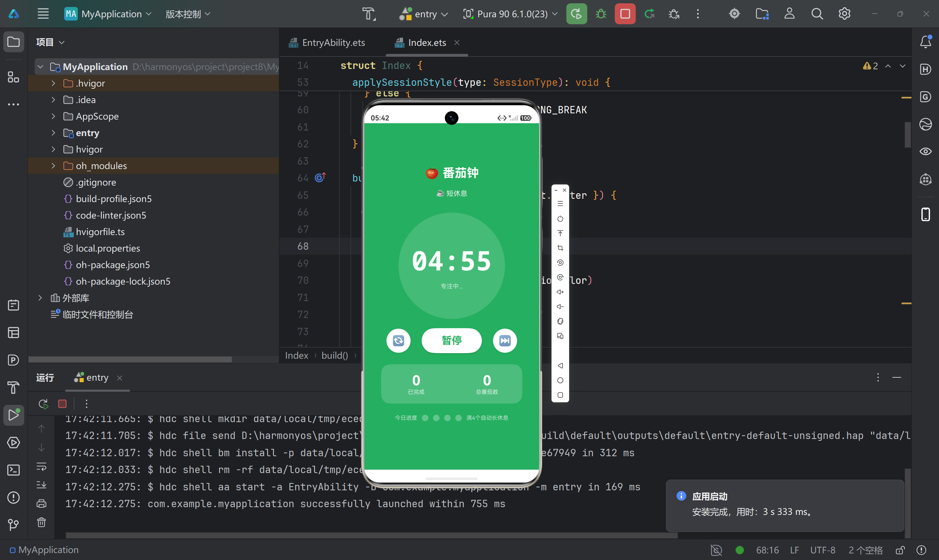Toggle soft-wrap in the console
Image resolution: width=939 pixels, height=560 pixels.
pyautogui.click(x=41, y=467)
